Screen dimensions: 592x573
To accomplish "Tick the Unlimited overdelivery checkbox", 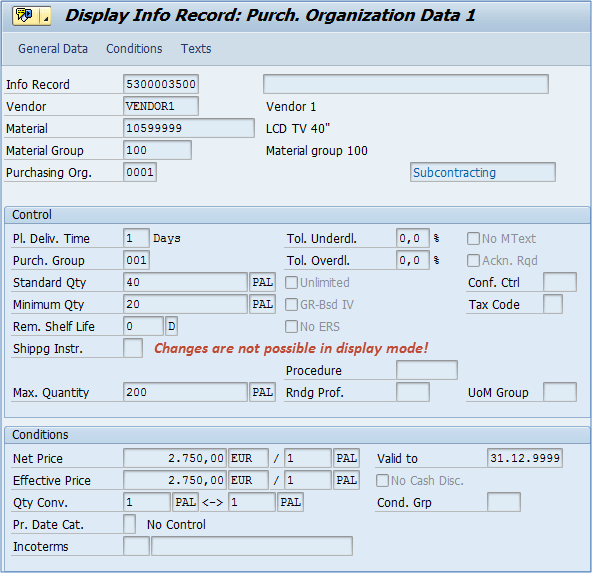I will coord(291,282).
